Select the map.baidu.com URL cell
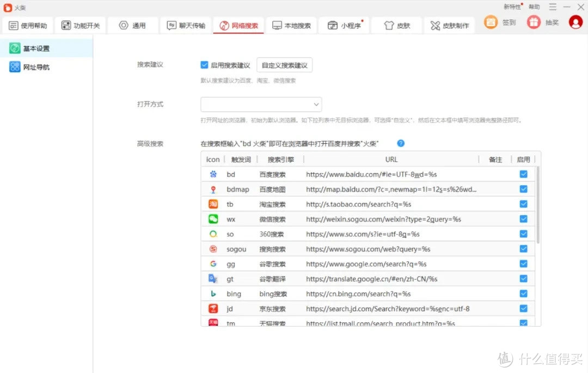 [x=391, y=189]
